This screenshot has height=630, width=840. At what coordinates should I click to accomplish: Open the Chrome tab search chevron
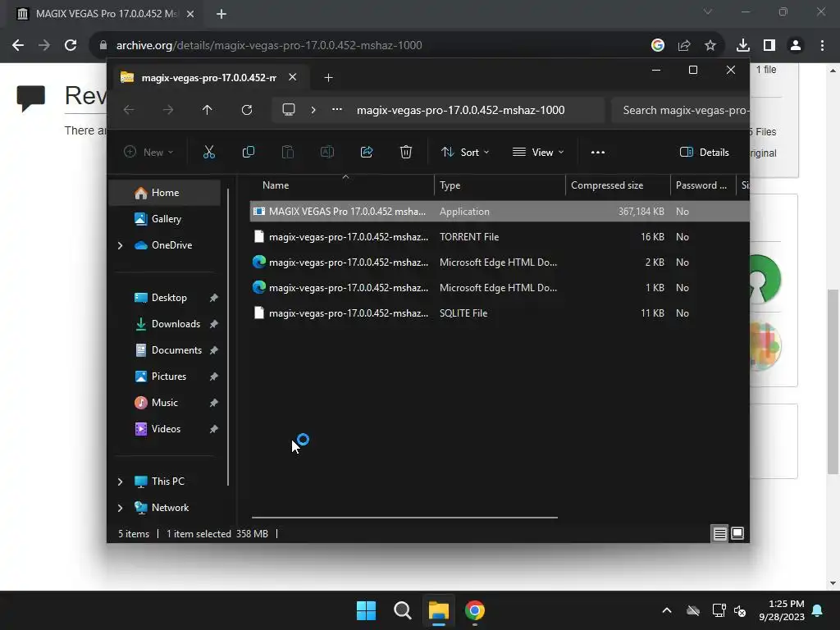708,11
